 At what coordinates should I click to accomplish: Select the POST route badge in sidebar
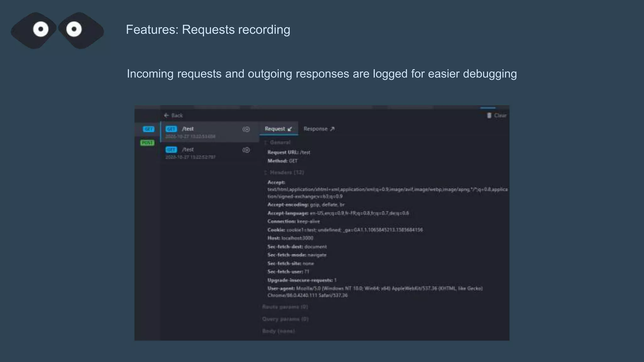[x=147, y=143]
